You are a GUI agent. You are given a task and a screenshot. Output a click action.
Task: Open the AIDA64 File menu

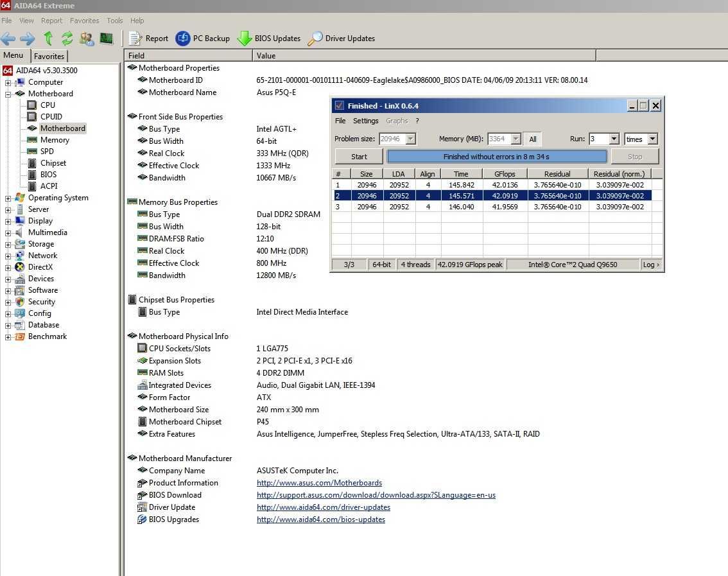point(6,21)
